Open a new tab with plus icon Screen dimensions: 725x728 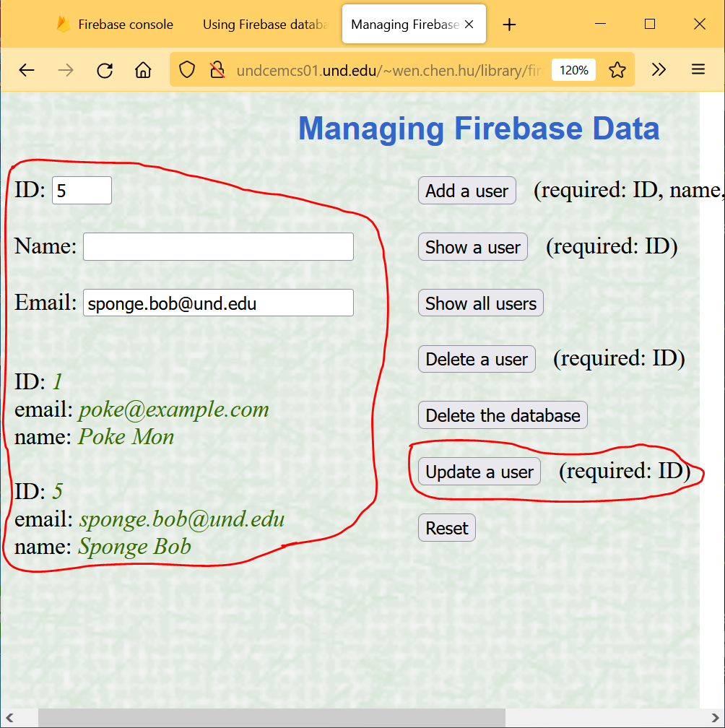pyautogui.click(x=509, y=25)
